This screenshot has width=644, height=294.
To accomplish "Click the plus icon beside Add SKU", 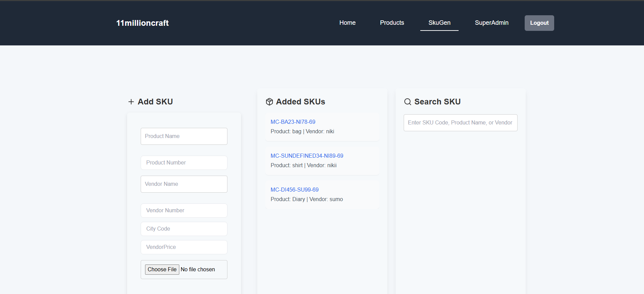I will pos(131,102).
